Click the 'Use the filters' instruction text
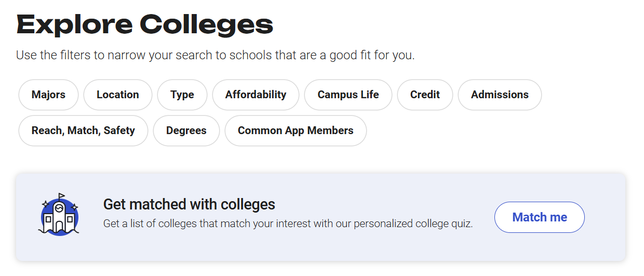Screen dimensions: 644x276 pyautogui.click(x=215, y=55)
